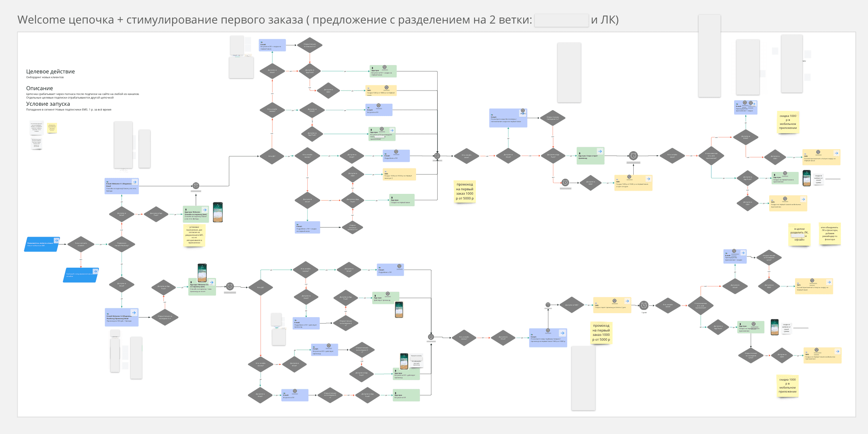The image size is (868, 434).
Task: Open arrow on upper App-пуш Welcome card
Action: (204, 210)
